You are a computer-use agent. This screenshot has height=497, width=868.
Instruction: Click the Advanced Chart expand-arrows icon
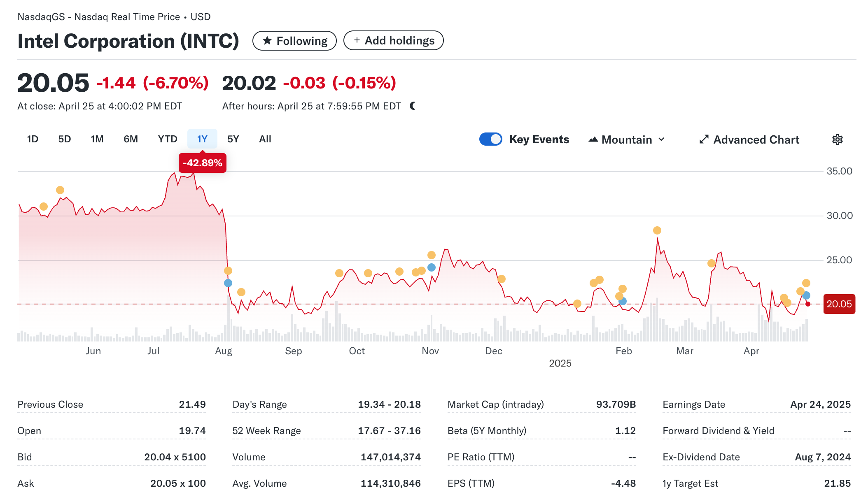(x=704, y=139)
